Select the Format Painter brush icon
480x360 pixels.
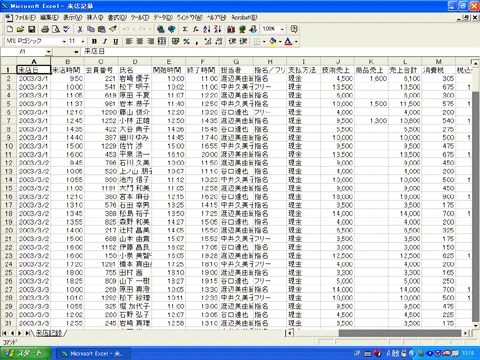point(113,29)
